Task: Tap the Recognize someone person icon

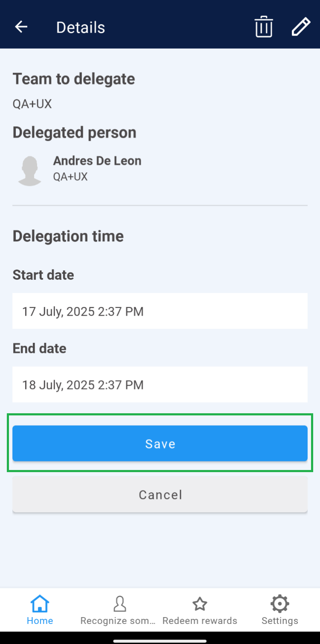Action: click(119, 604)
